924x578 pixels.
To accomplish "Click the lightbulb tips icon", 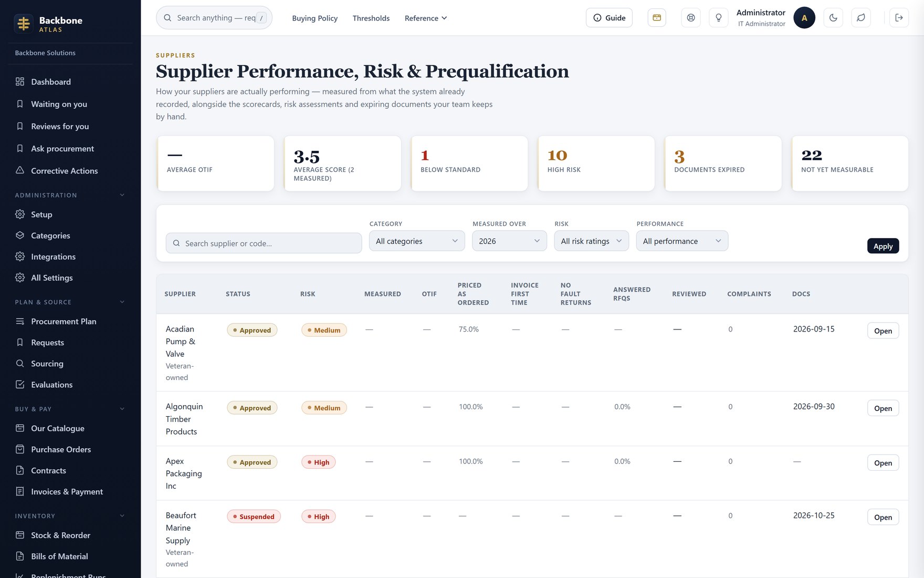I will pos(719,18).
